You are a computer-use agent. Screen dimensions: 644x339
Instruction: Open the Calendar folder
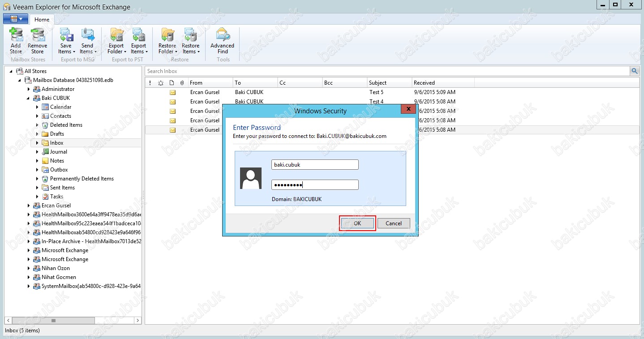[x=60, y=107]
